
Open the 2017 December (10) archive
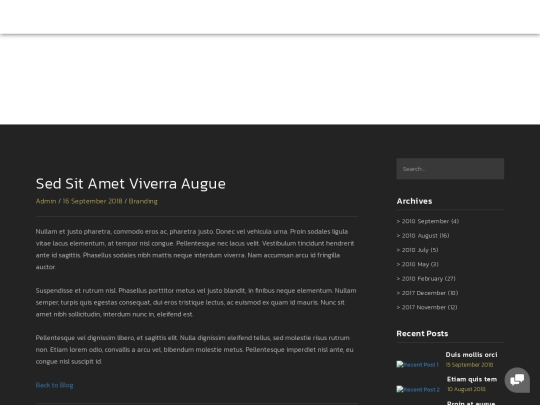[x=430, y=293]
